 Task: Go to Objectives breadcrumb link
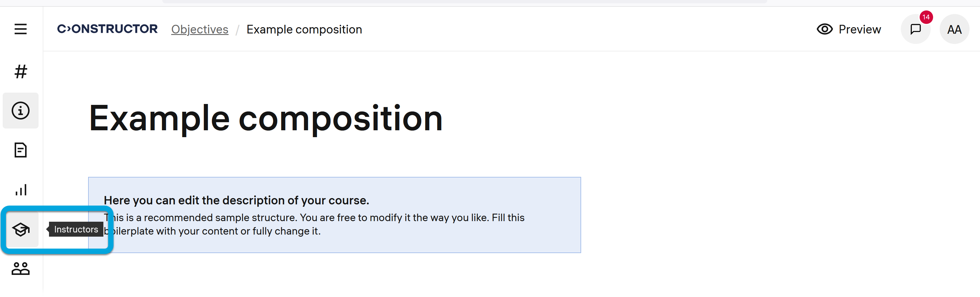pos(200,29)
